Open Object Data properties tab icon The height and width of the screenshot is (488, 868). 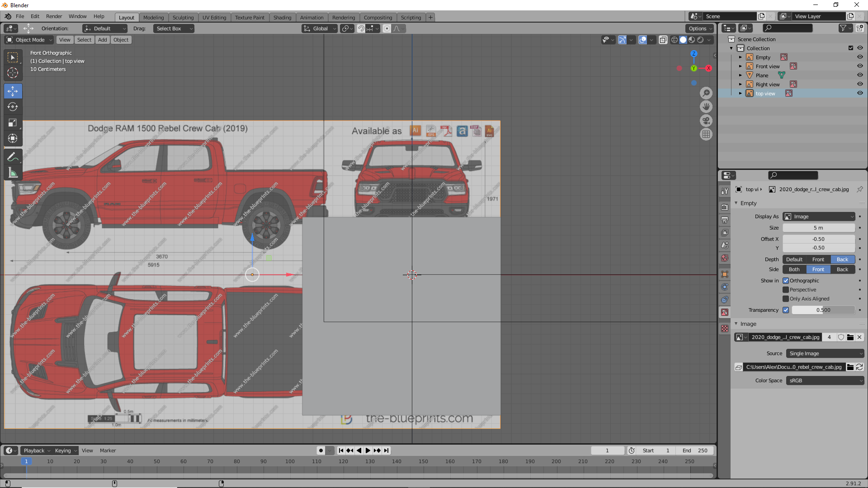tap(725, 312)
